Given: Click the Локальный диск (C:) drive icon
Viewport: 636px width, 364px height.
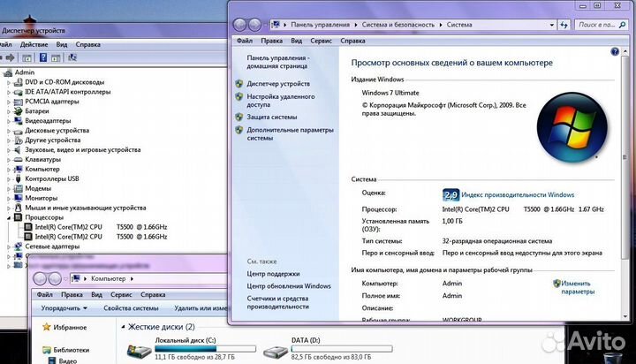Looking at the screenshot, I should coord(140,351).
